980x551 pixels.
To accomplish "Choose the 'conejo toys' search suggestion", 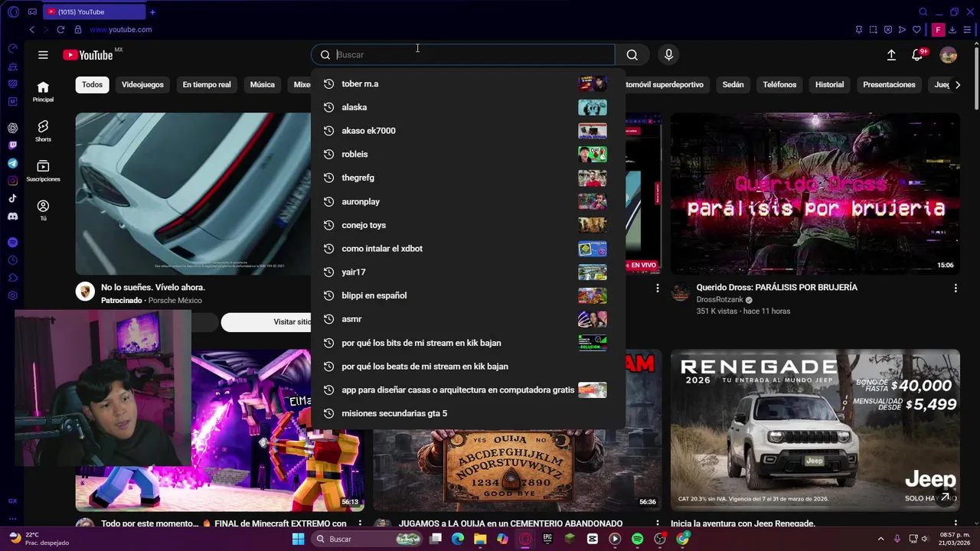I will tap(468, 225).
